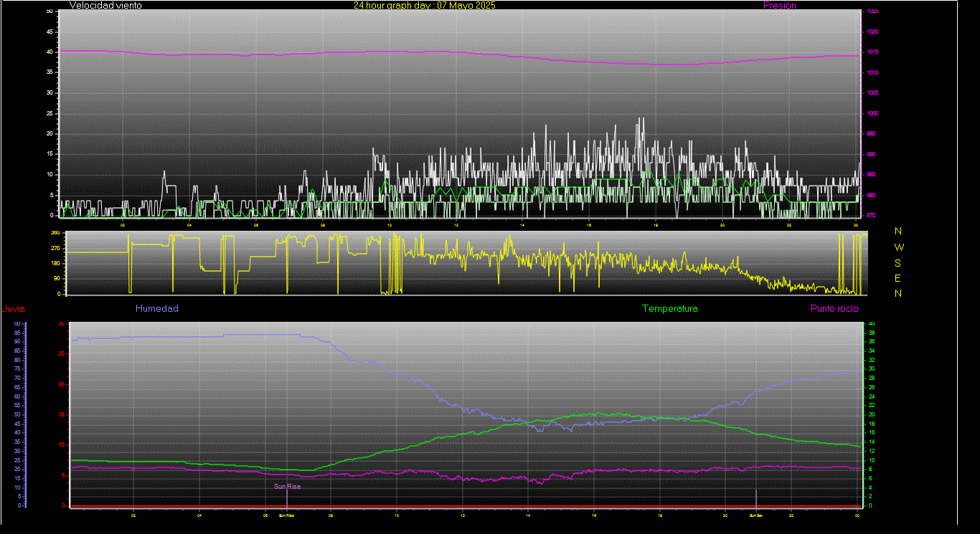The image size is (980, 534).
Task: Click '15' on the red rain axis
Action: (62, 414)
